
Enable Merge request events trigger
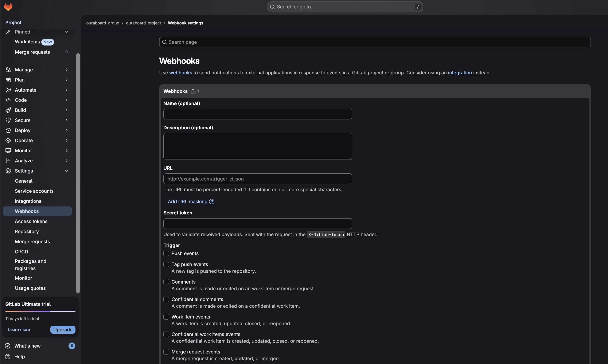pos(166,352)
